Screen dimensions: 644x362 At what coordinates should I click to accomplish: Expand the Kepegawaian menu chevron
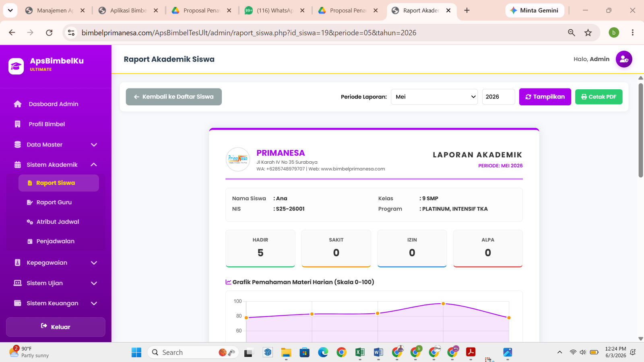[x=94, y=263]
